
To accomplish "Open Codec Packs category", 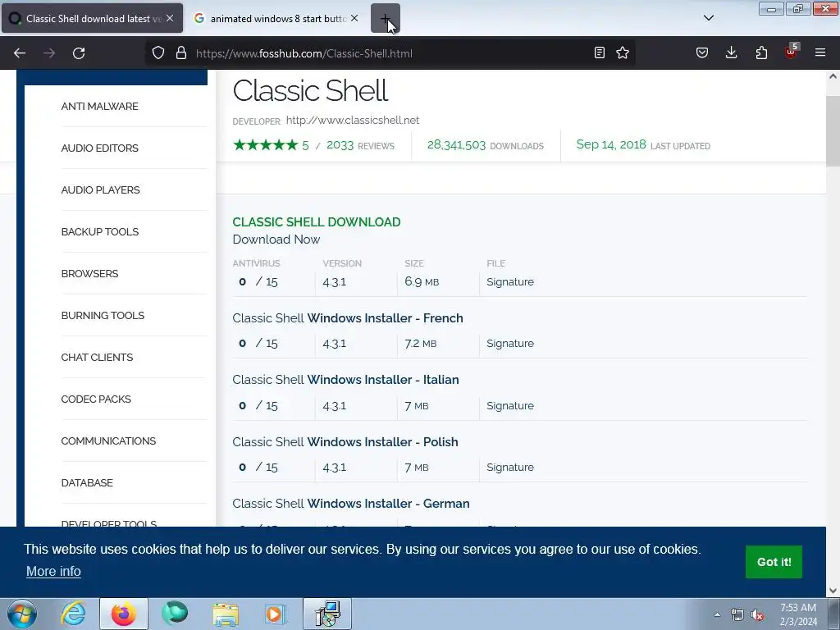I will pos(96,399).
